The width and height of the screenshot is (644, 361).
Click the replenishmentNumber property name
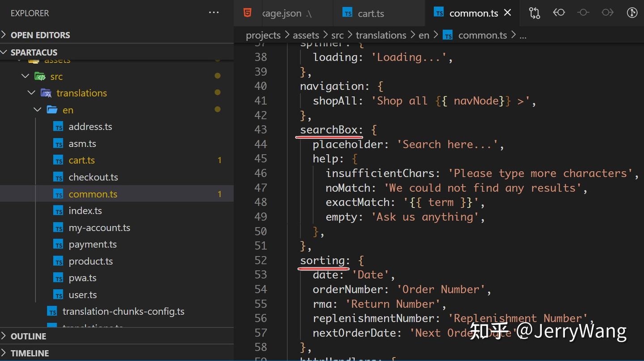[373, 318]
